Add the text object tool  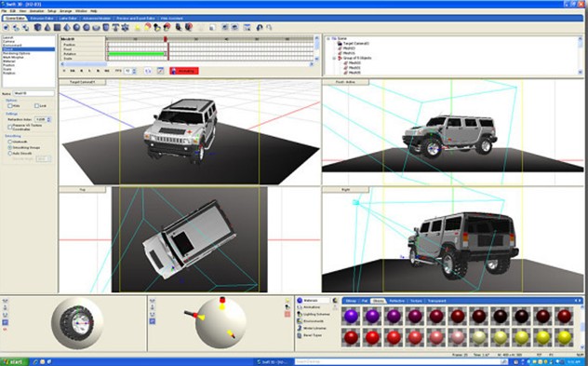point(115,27)
